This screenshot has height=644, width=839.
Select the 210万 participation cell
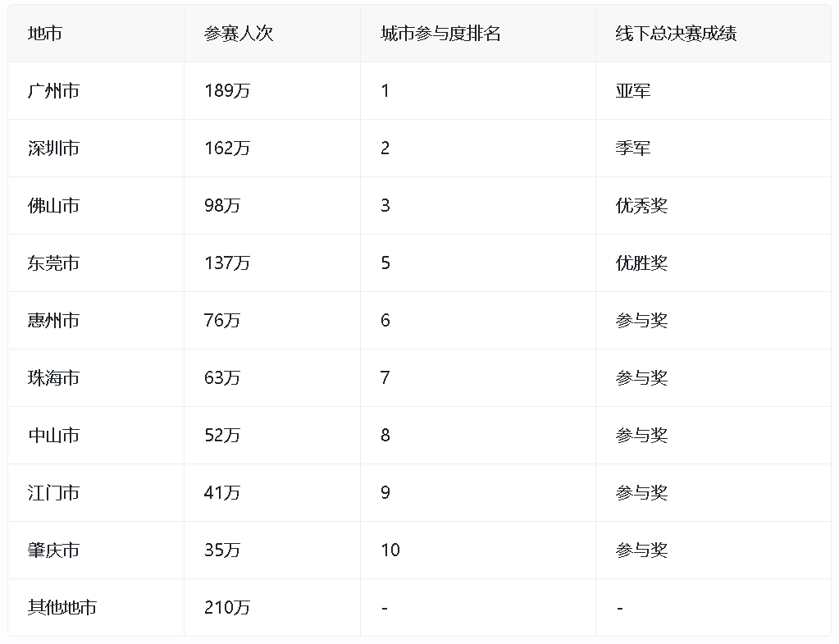[227, 608]
